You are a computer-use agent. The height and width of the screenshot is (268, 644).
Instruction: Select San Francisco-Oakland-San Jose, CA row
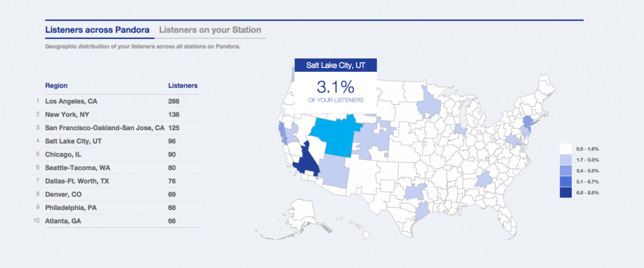tap(117, 128)
